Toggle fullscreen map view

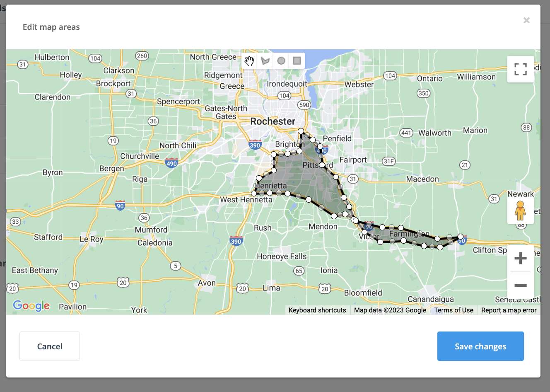[x=521, y=69]
